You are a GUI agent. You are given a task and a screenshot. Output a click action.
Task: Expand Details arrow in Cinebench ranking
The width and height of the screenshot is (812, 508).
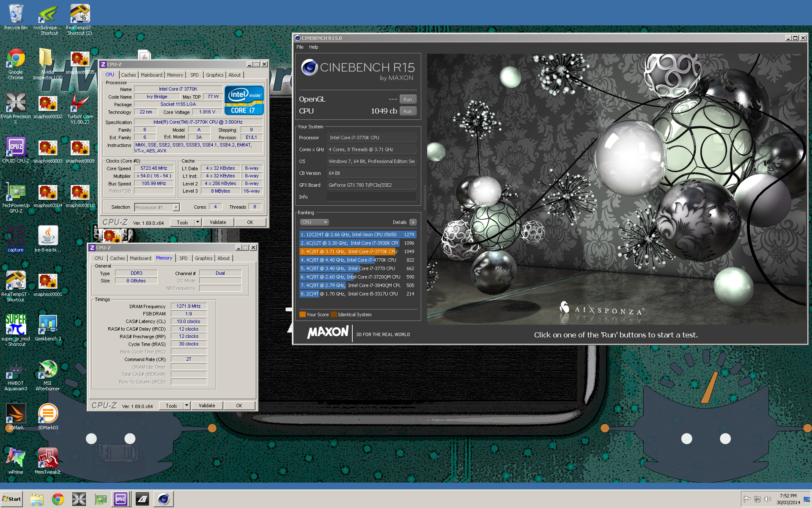click(x=413, y=222)
